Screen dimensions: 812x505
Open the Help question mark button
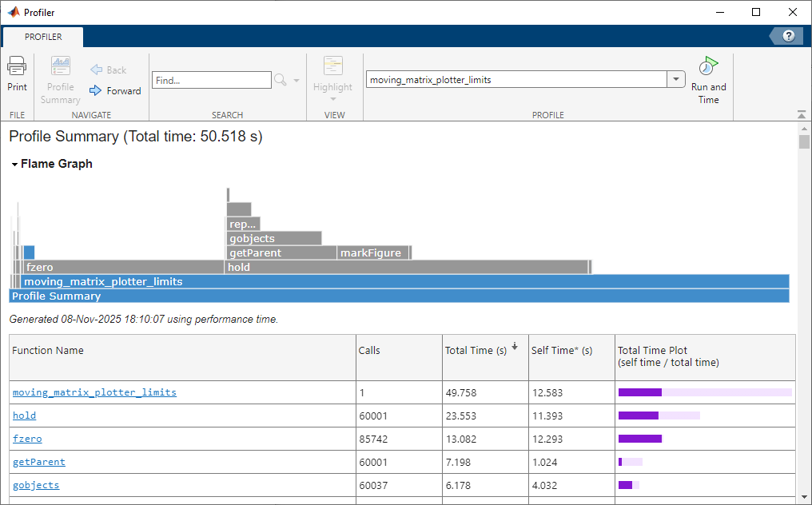pyautogui.click(x=788, y=35)
